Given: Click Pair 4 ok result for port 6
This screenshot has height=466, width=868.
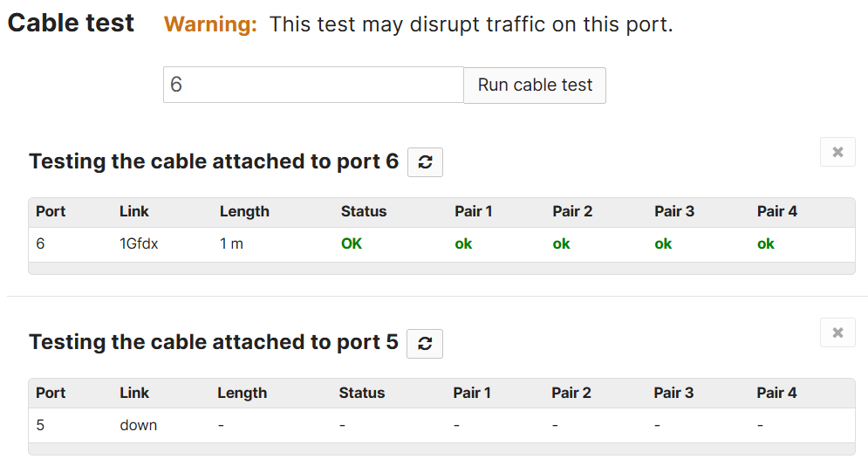Looking at the screenshot, I should [766, 244].
